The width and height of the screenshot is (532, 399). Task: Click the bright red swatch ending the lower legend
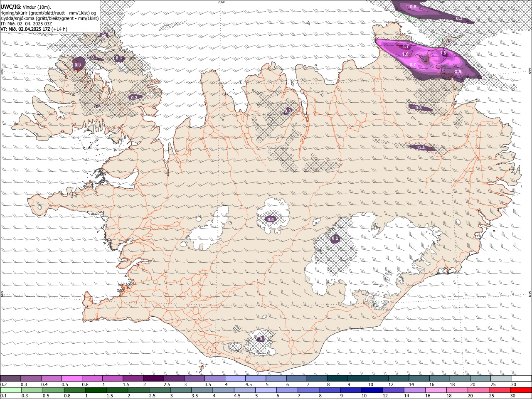[x=521, y=390]
